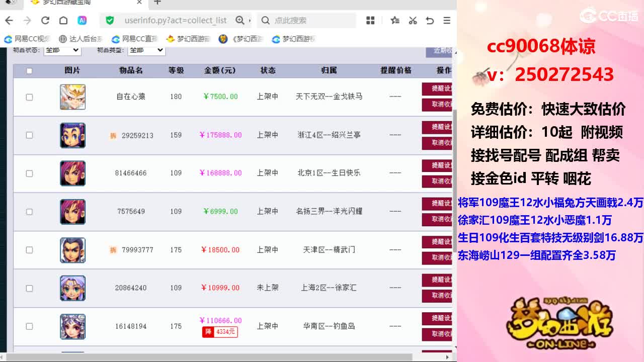
Task: Select checkbox for item 81466466
Action: pos(29,173)
